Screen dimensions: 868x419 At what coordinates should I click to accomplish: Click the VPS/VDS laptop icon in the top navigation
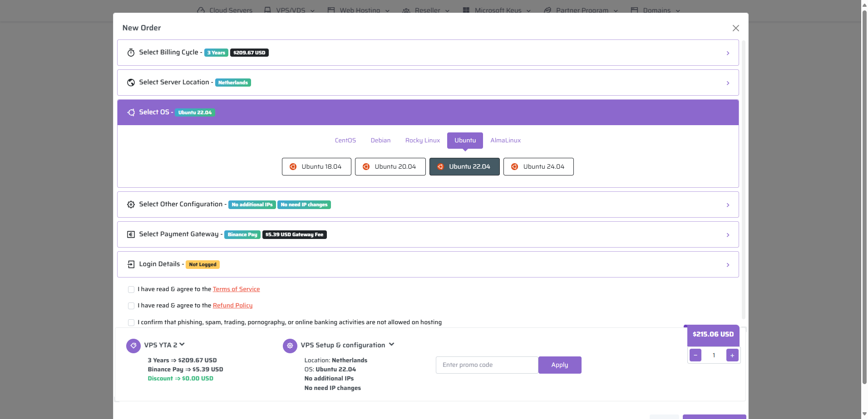(268, 10)
